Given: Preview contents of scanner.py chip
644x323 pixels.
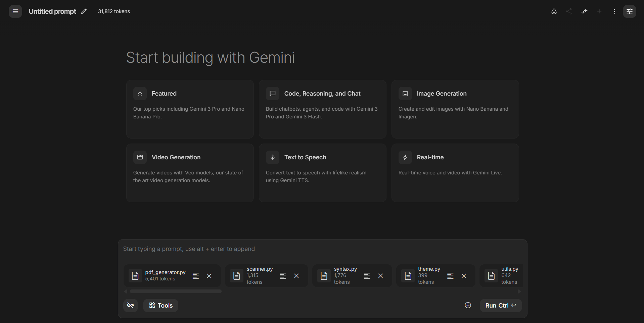Looking at the screenshot, I should tap(283, 276).
